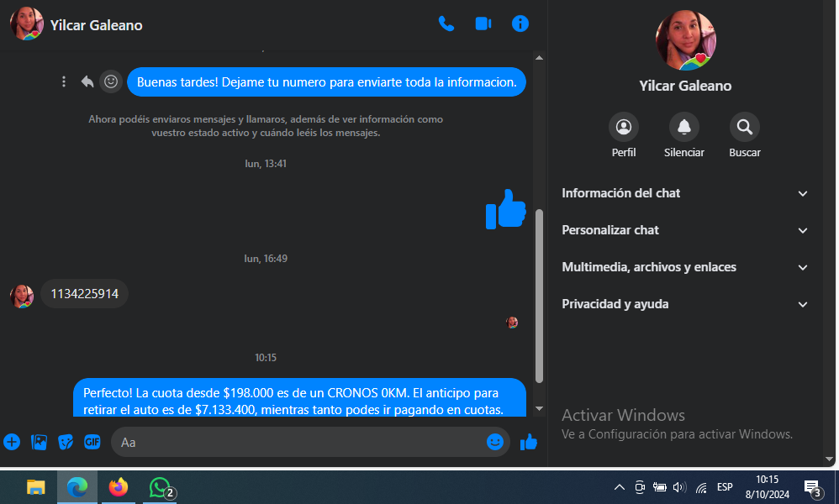Start a voice call with Yilcar Galeano

tap(446, 24)
